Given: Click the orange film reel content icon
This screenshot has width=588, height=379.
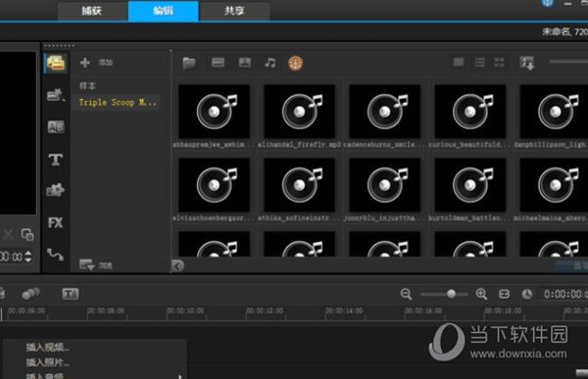Looking at the screenshot, I should pos(296,63).
